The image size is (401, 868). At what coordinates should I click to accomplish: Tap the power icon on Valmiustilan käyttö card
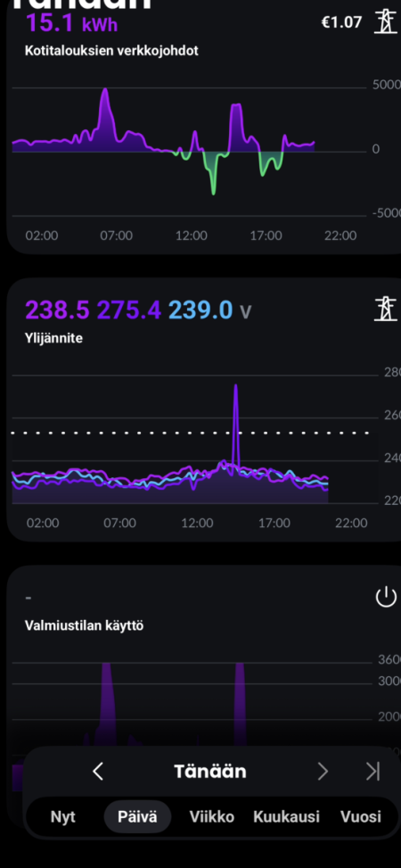[386, 597]
